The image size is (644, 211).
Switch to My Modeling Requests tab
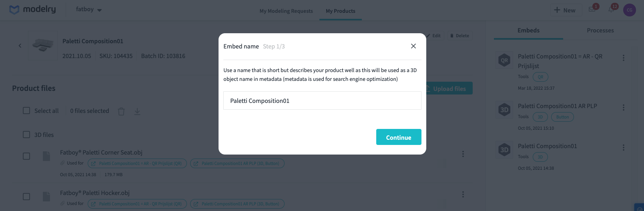click(x=286, y=11)
